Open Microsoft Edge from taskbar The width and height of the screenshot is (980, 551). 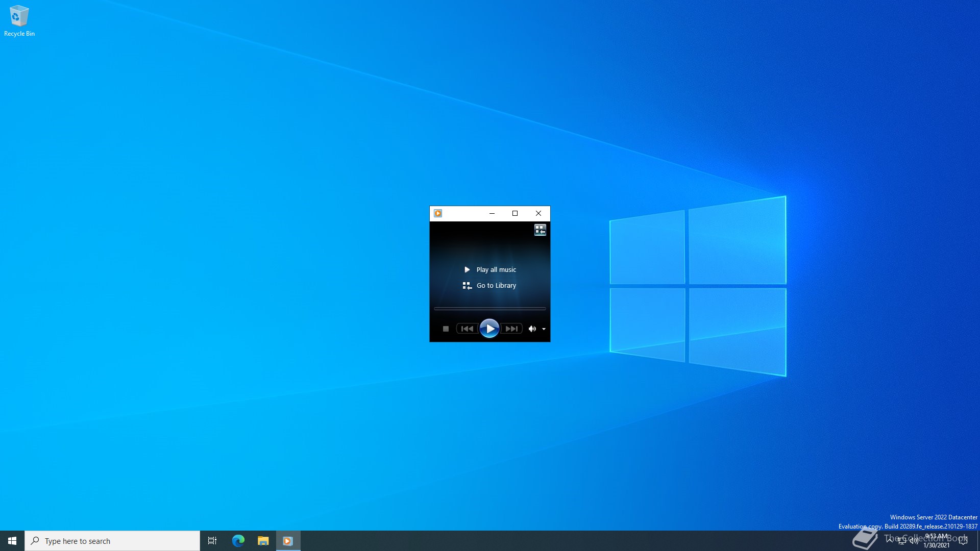click(x=238, y=541)
